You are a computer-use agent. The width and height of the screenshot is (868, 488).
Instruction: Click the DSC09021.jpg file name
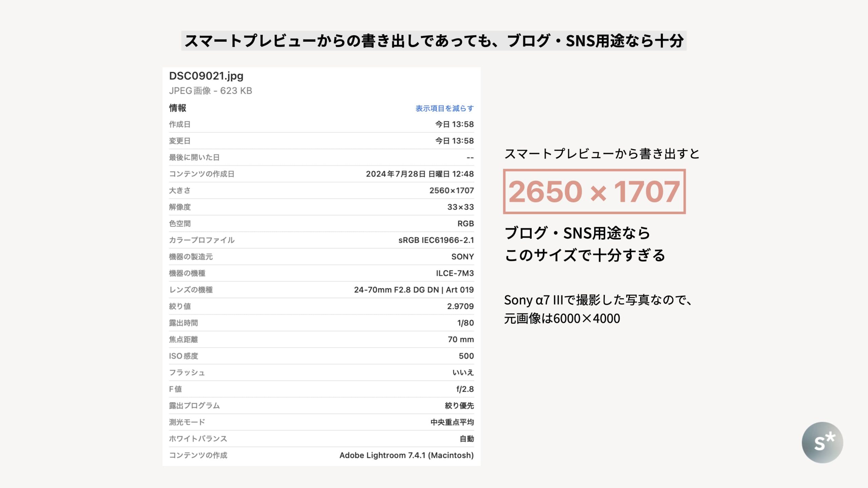click(206, 76)
